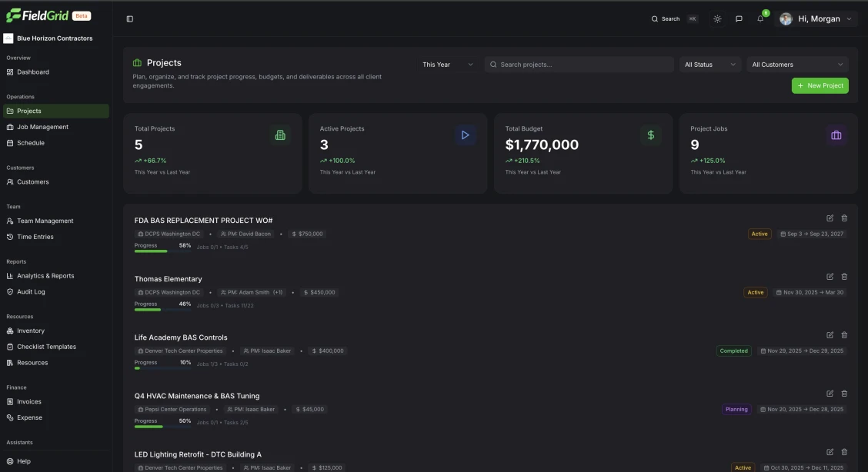This screenshot has height=472, width=868.
Task: Delete LED Lighting Retrofit project
Action: point(844,452)
